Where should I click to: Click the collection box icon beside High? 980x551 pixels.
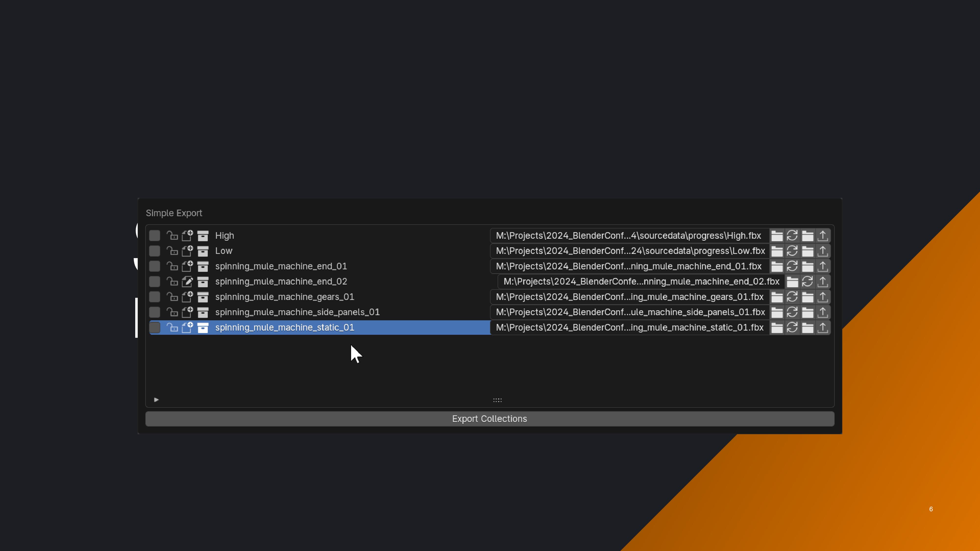203,236
